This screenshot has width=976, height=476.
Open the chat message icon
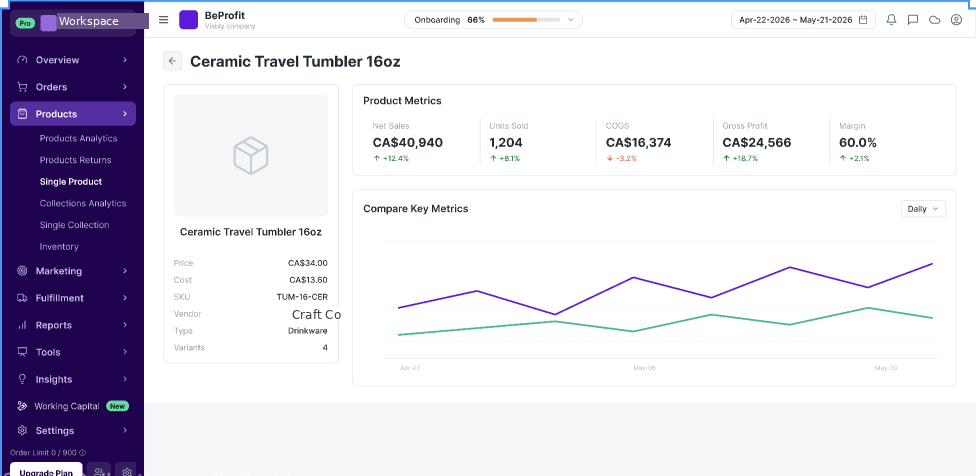coord(913,20)
